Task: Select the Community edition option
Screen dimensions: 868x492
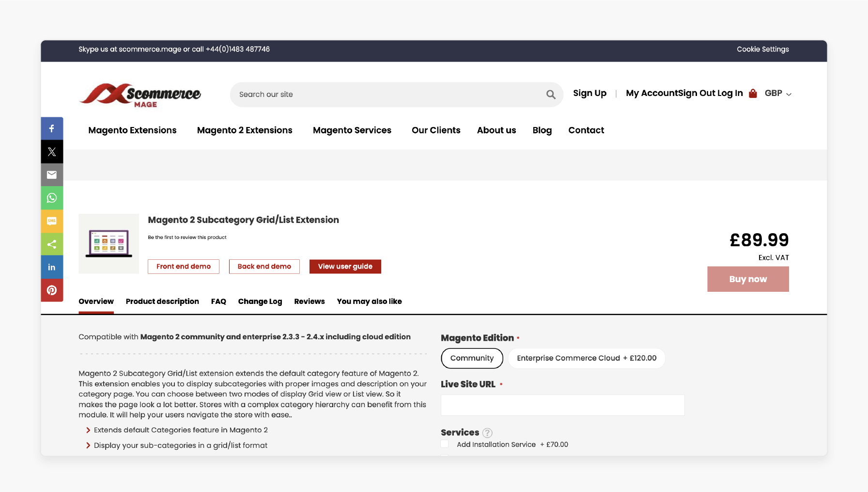Action: [472, 358]
